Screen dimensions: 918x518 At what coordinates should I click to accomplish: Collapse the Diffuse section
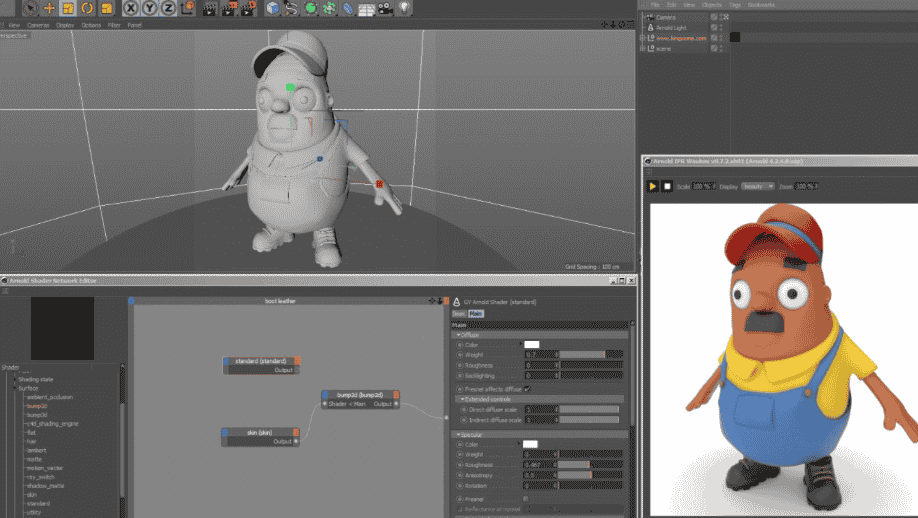[x=458, y=335]
